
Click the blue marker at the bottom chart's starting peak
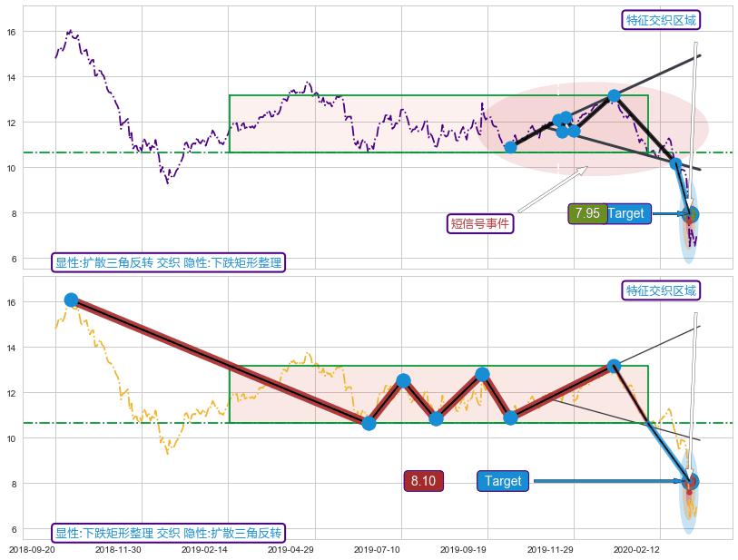(x=71, y=300)
